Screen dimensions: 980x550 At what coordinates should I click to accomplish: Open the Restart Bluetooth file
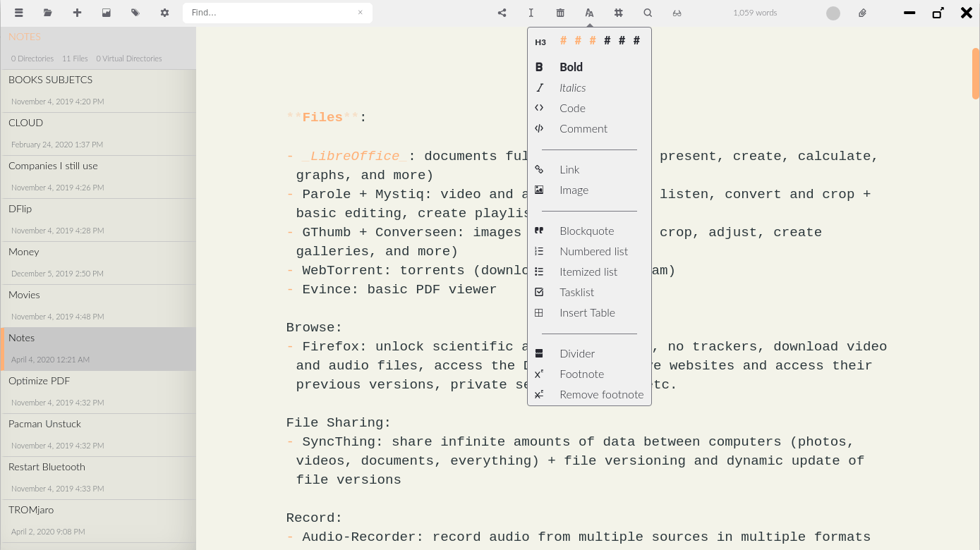coord(98,478)
